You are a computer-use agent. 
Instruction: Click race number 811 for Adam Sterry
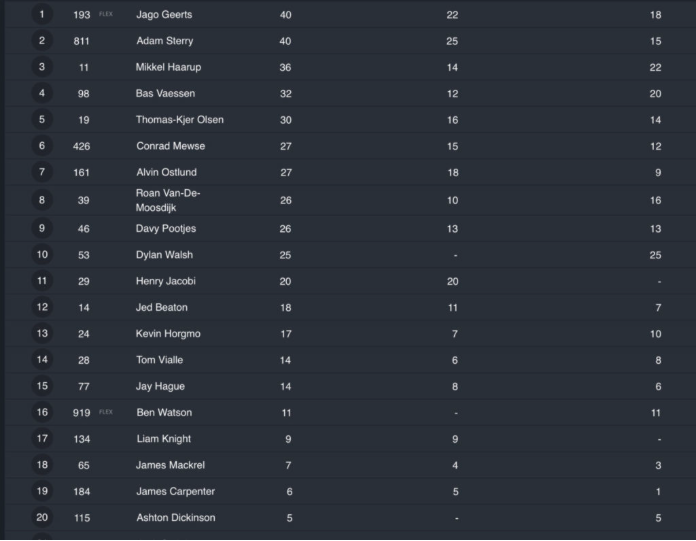point(82,41)
